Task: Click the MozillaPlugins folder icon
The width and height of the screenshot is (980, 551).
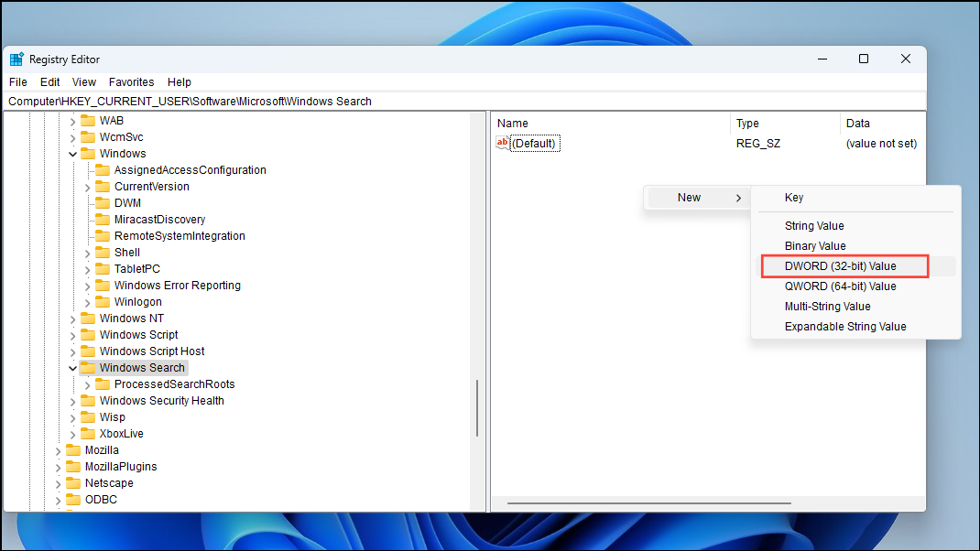Action: click(74, 467)
